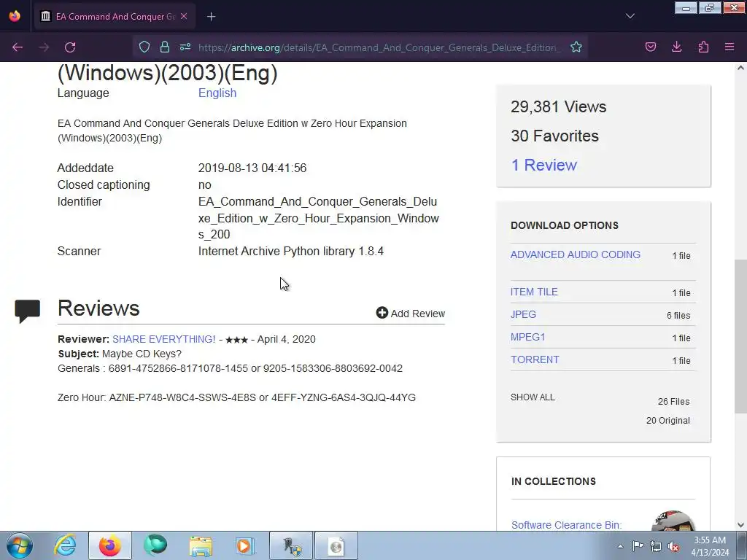
Task: Open Windows Explorer folder from taskbar
Action: [201, 545]
